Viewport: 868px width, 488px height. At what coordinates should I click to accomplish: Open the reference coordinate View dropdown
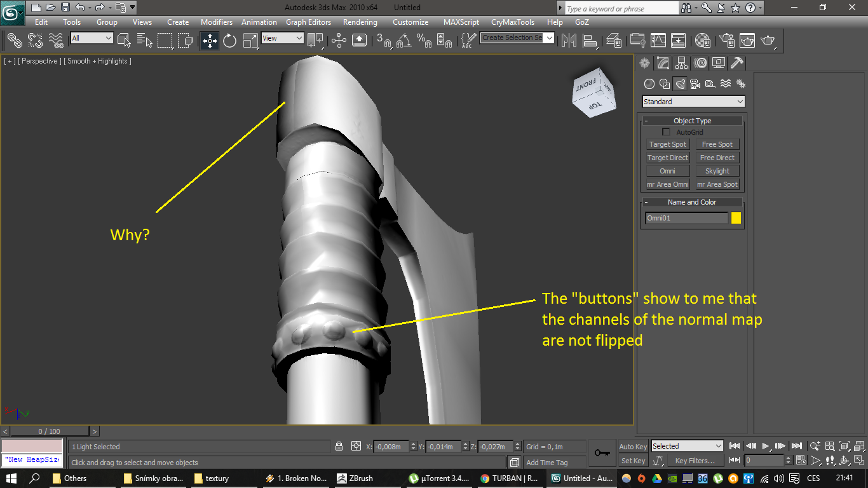pos(283,38)
